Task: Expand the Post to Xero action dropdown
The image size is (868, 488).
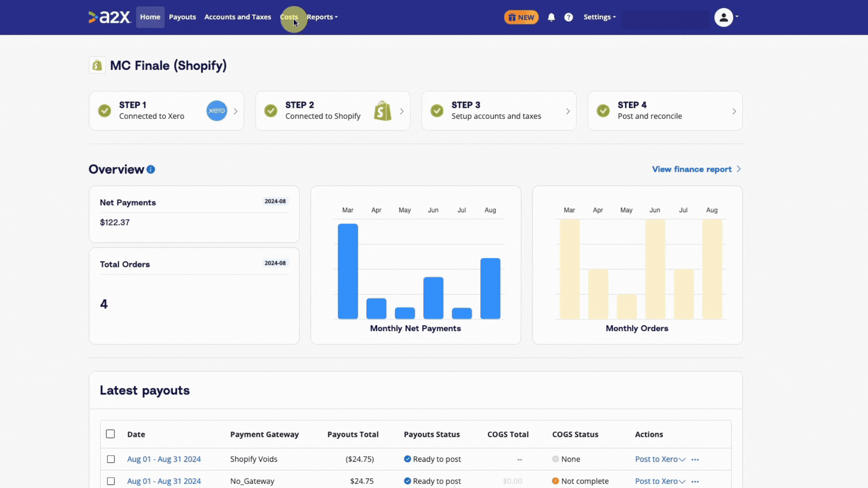Action: 681,459
